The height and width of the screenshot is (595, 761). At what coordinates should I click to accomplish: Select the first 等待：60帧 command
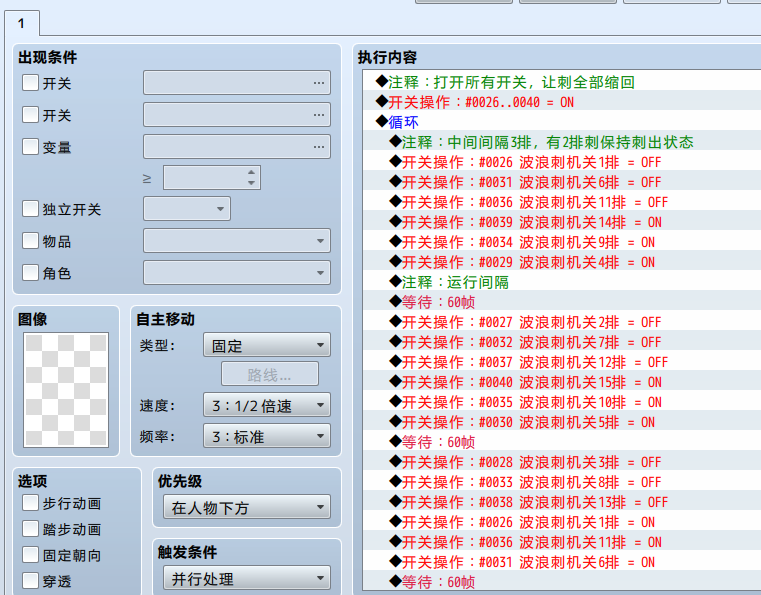pos(562,302)
